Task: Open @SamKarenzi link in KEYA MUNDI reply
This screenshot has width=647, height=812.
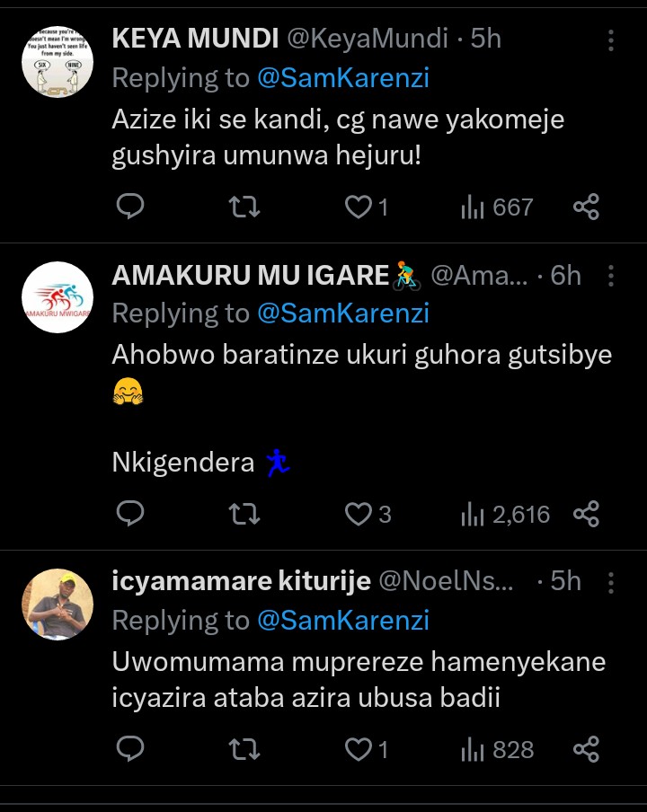Action: point(343,78)
